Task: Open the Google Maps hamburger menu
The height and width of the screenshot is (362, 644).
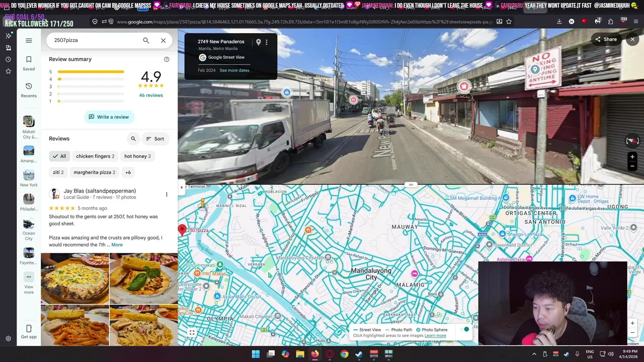Action: [29, 40]
